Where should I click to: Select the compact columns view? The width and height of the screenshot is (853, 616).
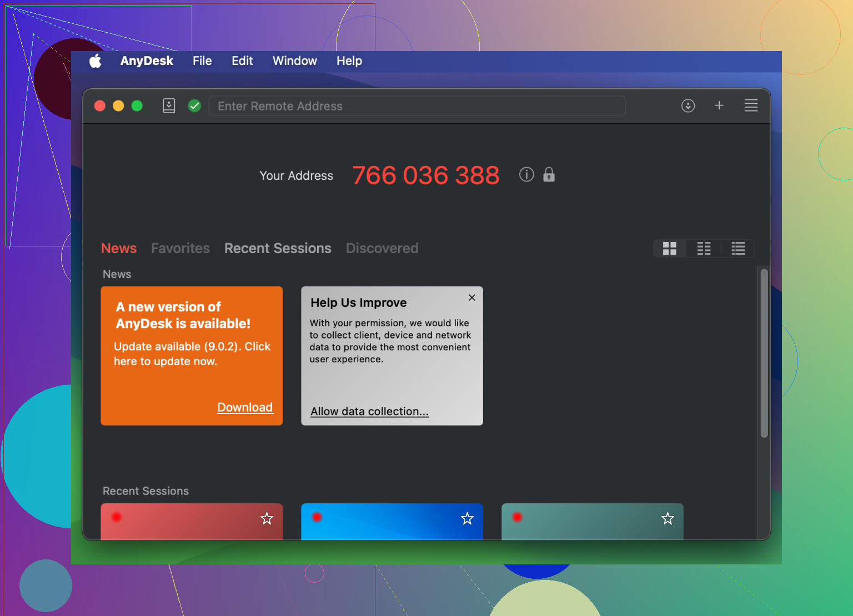pos(704,249)
